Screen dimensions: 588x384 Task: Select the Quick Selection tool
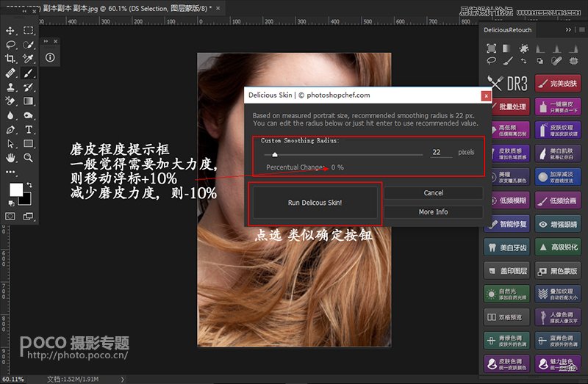click(28, 45)
